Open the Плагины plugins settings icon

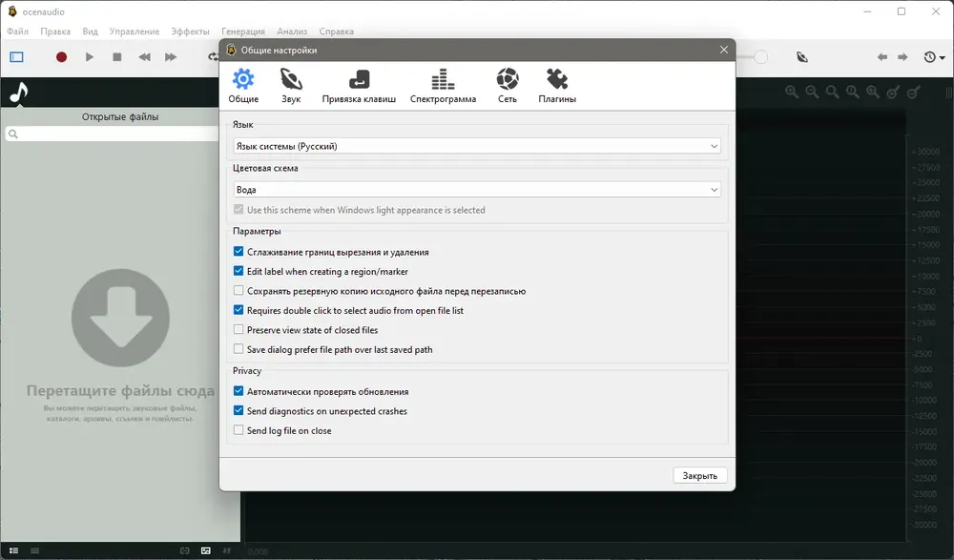tap(557, 79)
